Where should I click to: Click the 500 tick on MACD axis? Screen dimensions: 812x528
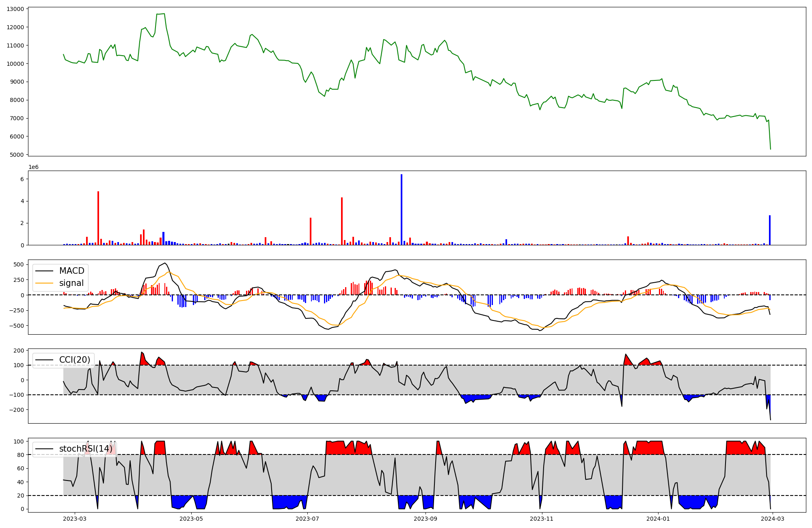[19, 264]
